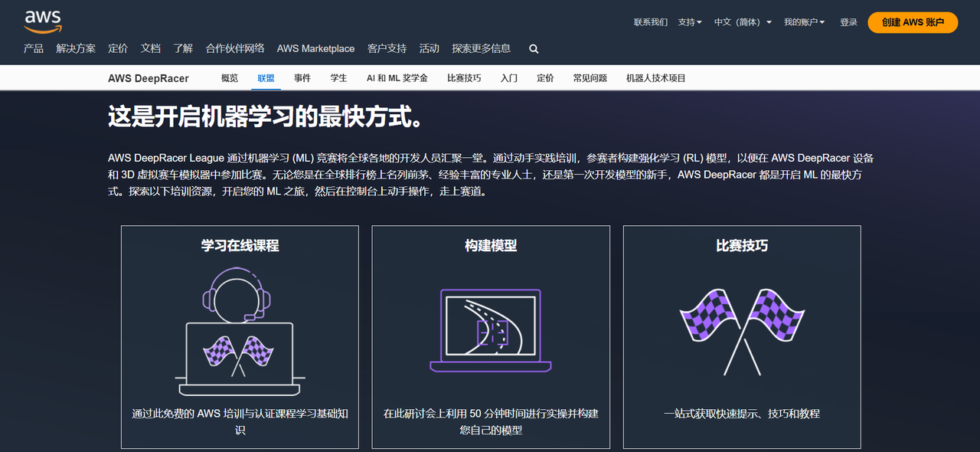Switch to the 学生 tab
Image resolution: width=980 pixels, height=452 pixels.
pyautogui.click(x=338, y=78)
